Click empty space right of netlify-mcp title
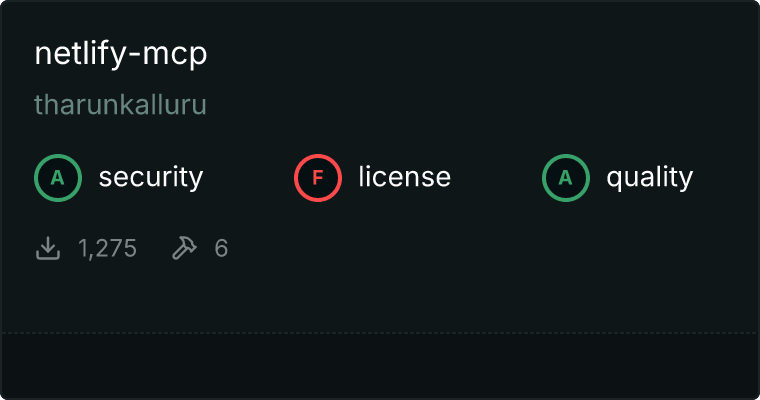Viewport: 760px width, 400px height. click(x=480, y=54)
